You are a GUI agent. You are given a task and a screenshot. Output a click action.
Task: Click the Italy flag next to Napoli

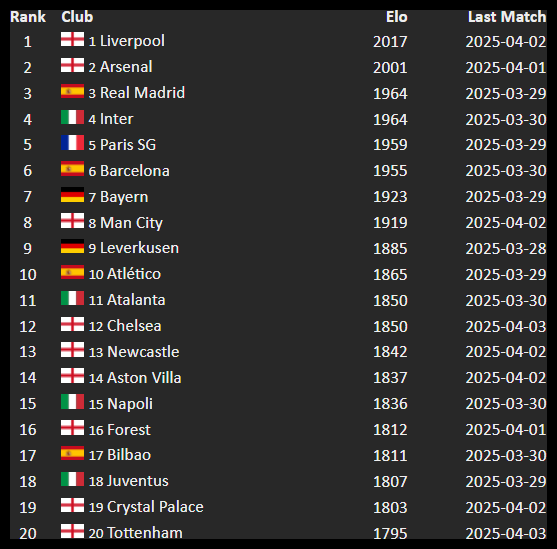(72, 402)
